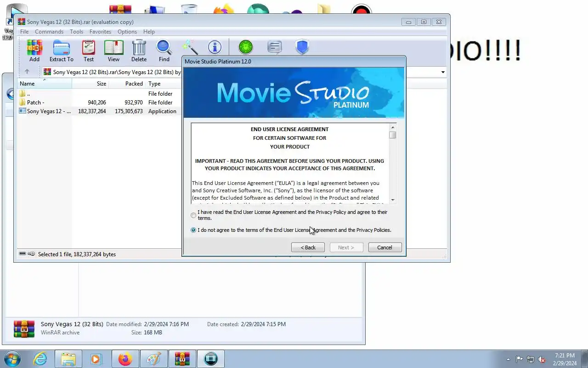
Task: Click the EULA scroll down arrow
Action: click(x=393, y=200)
